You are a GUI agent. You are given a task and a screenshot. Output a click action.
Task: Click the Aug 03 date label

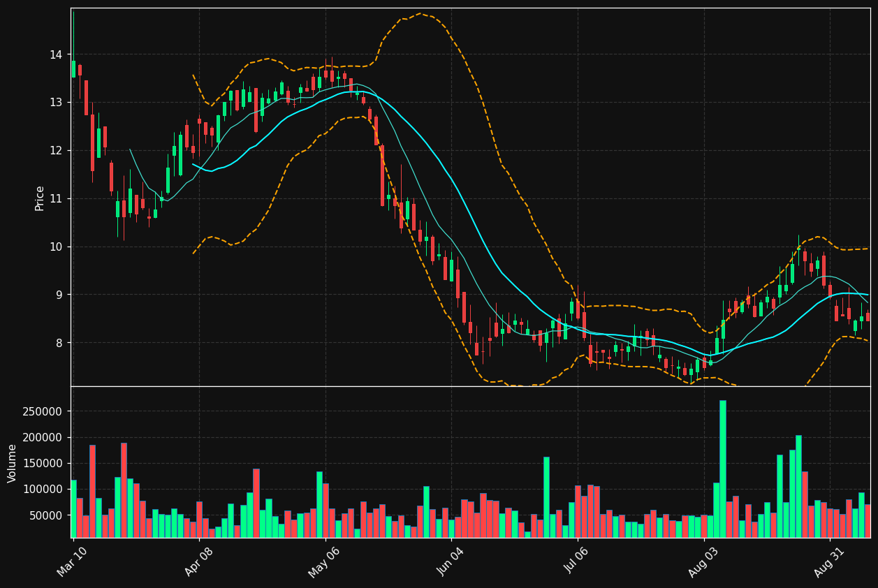[x=703, y=561]
